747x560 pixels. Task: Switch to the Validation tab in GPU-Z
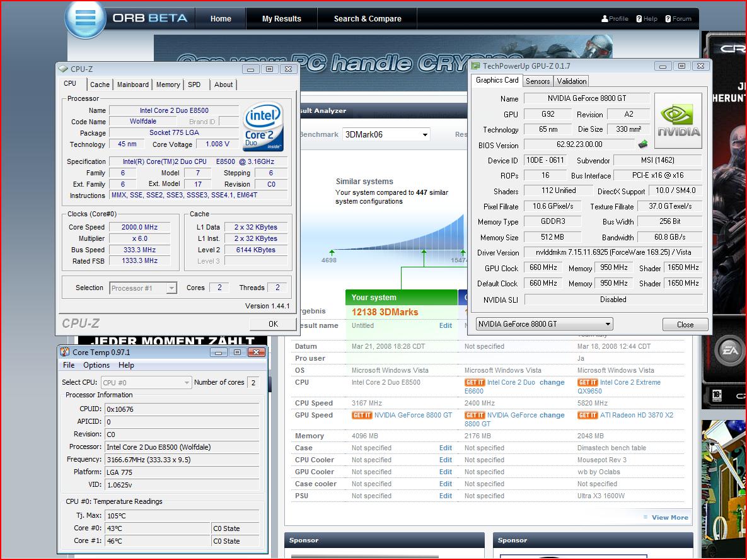point(571,81)
